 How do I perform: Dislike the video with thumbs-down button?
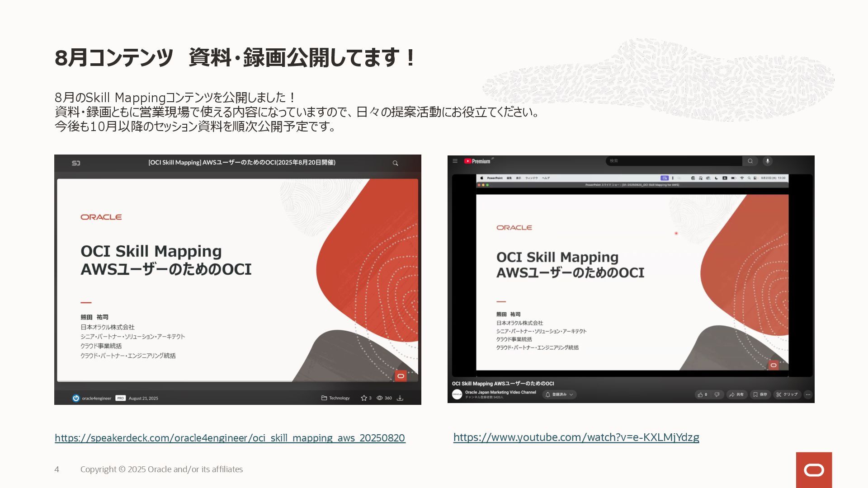pos(717,394)
